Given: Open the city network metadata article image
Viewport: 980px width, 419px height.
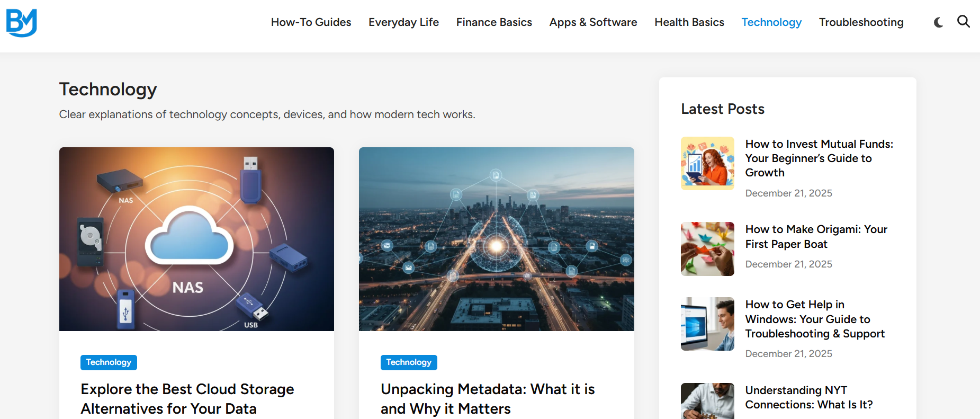Looking at the screenshot, I should pos(496,239).
